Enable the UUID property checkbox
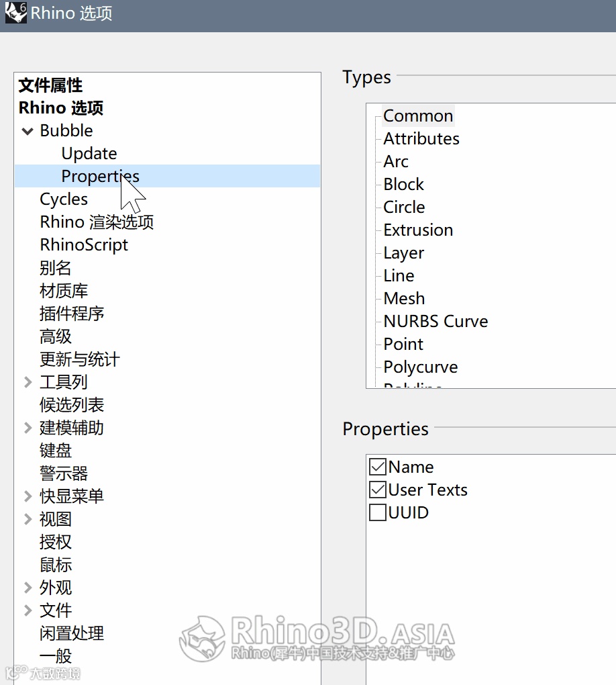Viewport: 616px width, 685px height. [378, 512]
